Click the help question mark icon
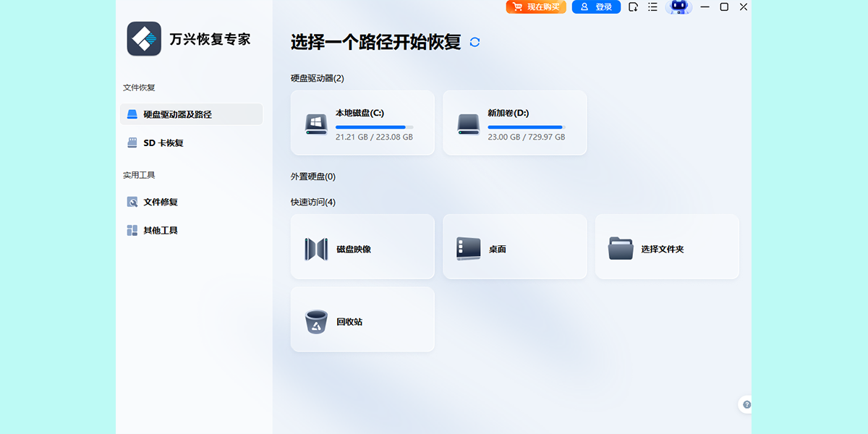Screen dimensions: 868x434 746,405
